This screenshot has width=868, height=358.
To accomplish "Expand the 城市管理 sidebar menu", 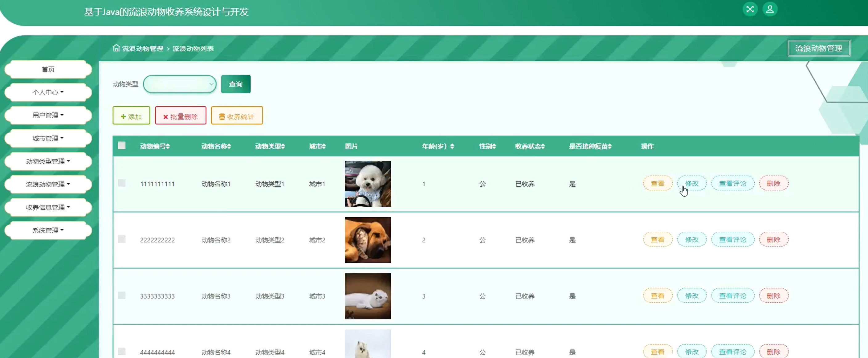I will pyautogui.click(x=48, y=138).
